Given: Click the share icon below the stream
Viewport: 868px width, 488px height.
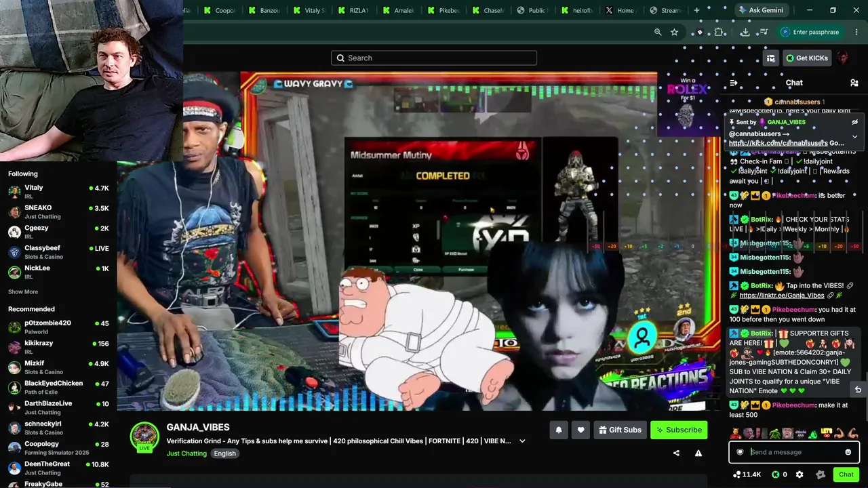Looking at the screenshot, I should [676, 453].
